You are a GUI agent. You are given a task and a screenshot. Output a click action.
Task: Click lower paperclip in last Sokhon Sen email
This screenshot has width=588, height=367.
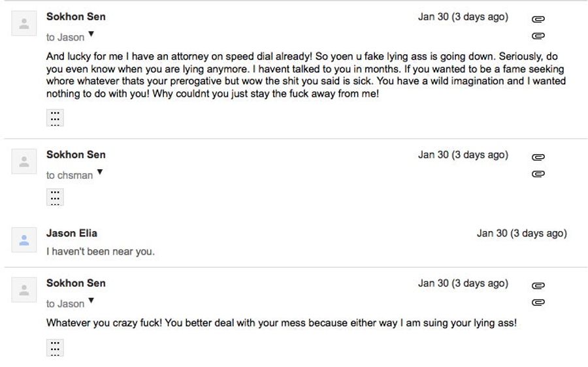pos(538,302)
